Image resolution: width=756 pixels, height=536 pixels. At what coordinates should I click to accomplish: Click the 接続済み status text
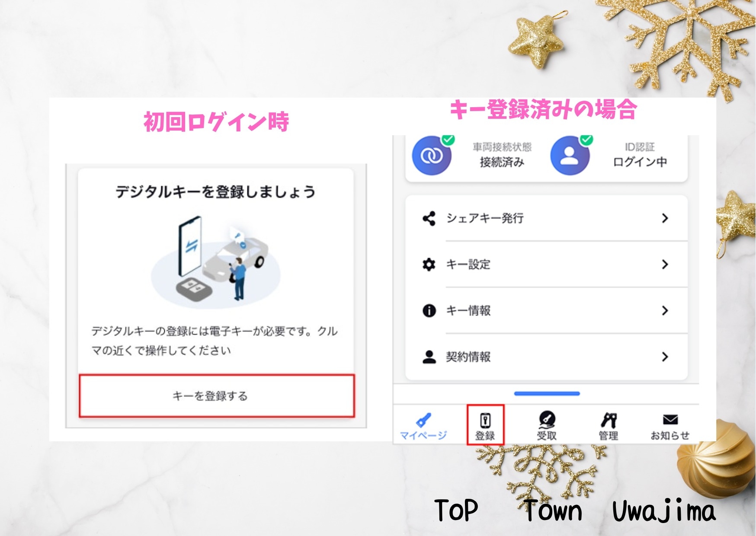pos(502,162)
